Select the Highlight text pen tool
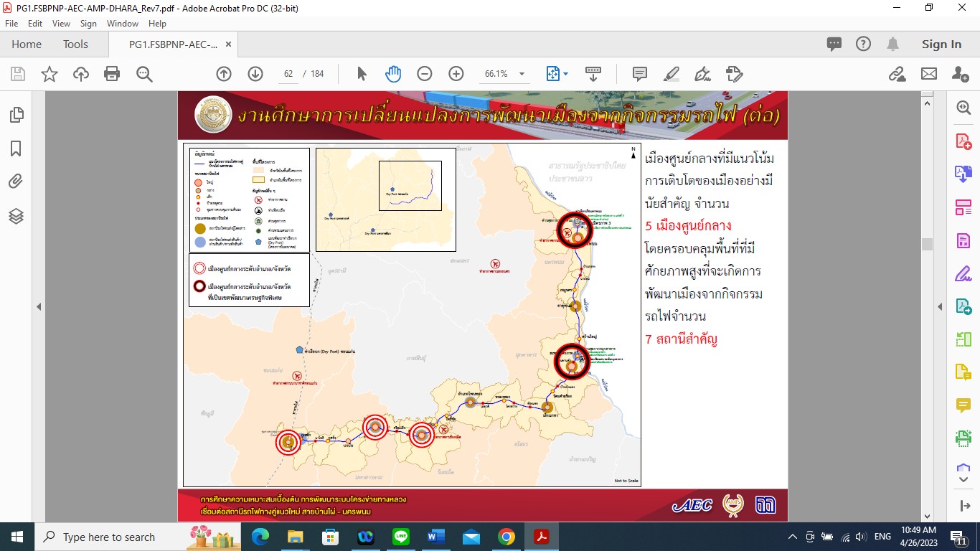The image size is (980, 551). click(671, 74)
